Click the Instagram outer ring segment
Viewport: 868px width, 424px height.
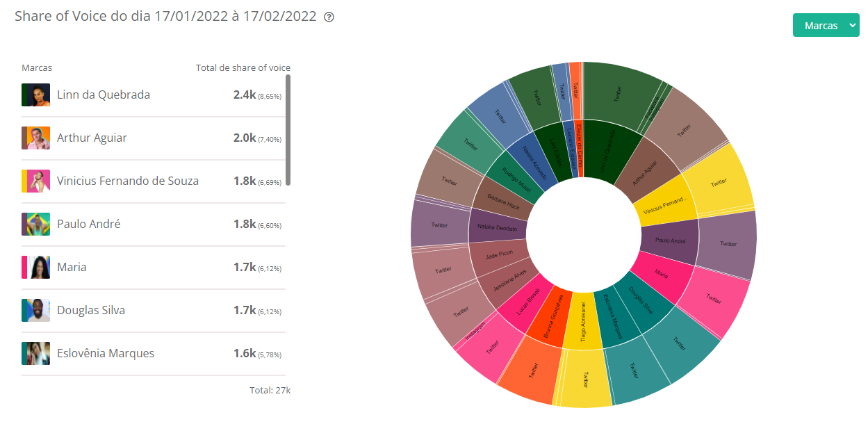[x=476, y=334]
